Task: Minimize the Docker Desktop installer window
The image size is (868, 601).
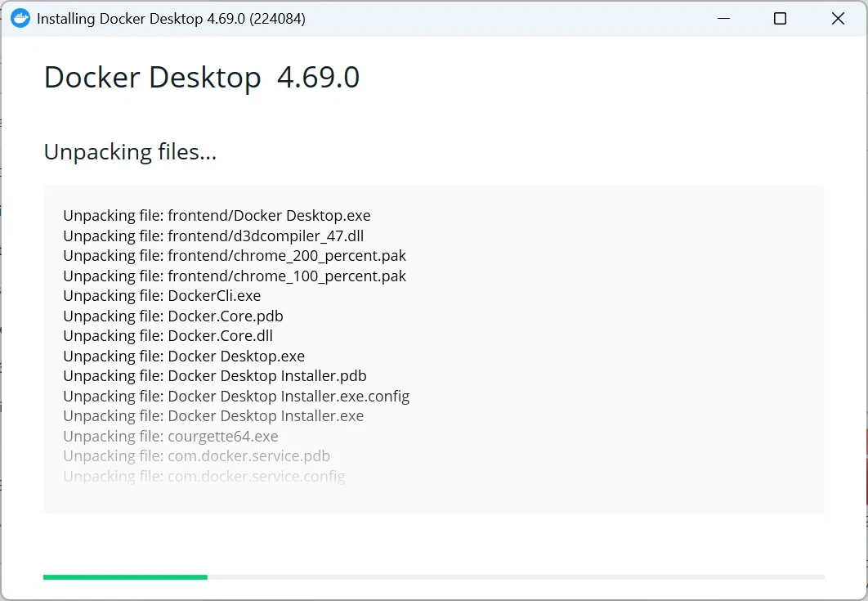Action: 723,18
